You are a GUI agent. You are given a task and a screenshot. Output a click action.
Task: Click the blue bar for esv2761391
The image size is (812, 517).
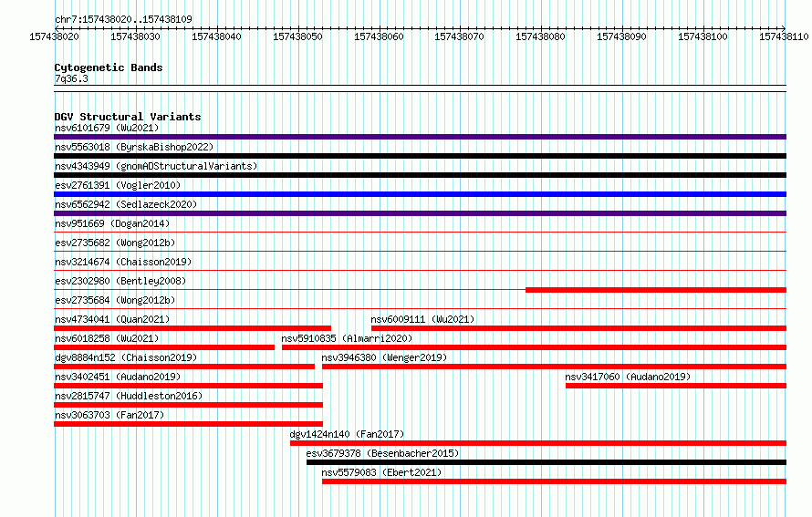tap(420, 194)
